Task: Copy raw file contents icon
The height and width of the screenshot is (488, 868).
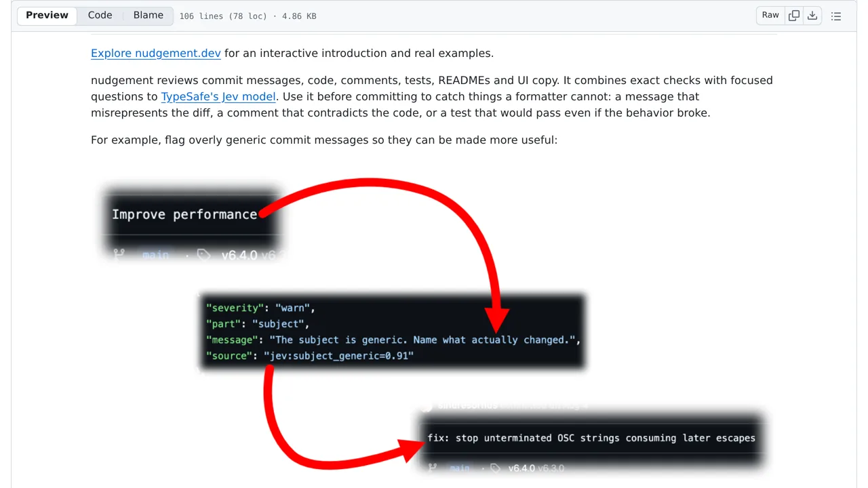Action: click(794, 16)
